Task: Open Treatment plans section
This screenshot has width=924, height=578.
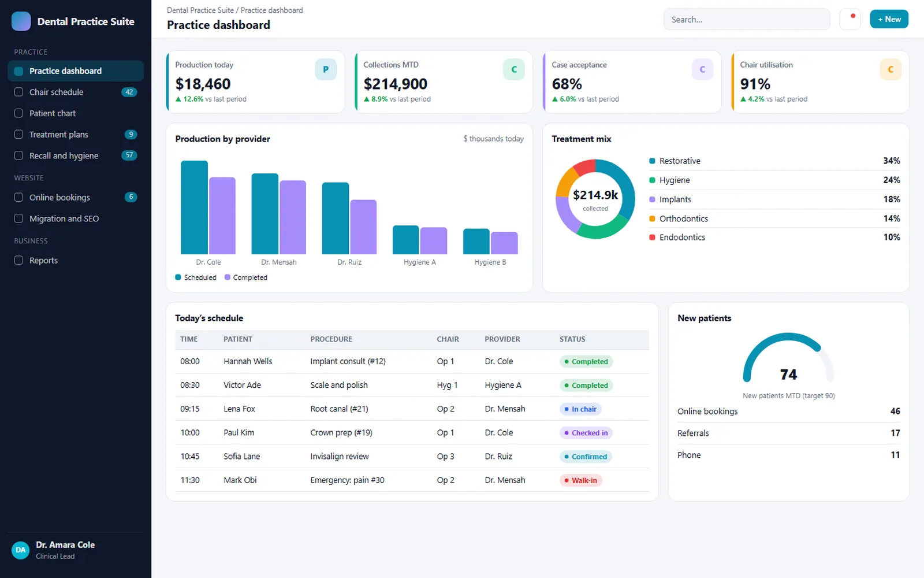Action: (x=76, y=134)
